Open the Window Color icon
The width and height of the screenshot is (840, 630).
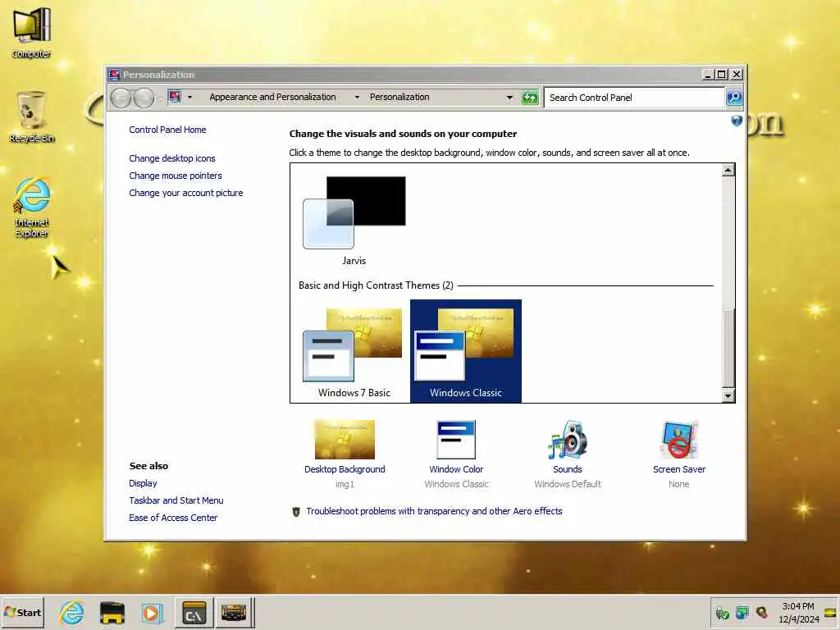(x=456, y=440)
